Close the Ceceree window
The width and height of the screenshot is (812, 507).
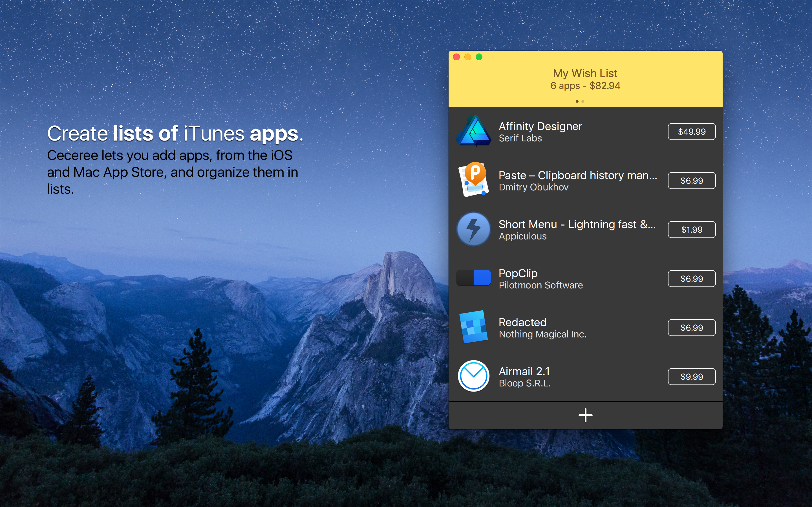tap(456, 57)
